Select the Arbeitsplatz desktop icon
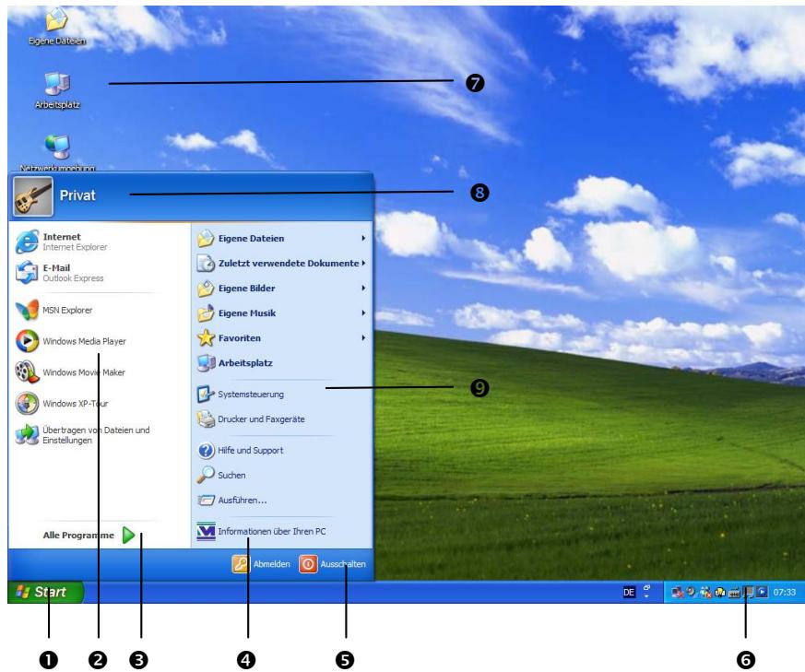 (57, 90)
